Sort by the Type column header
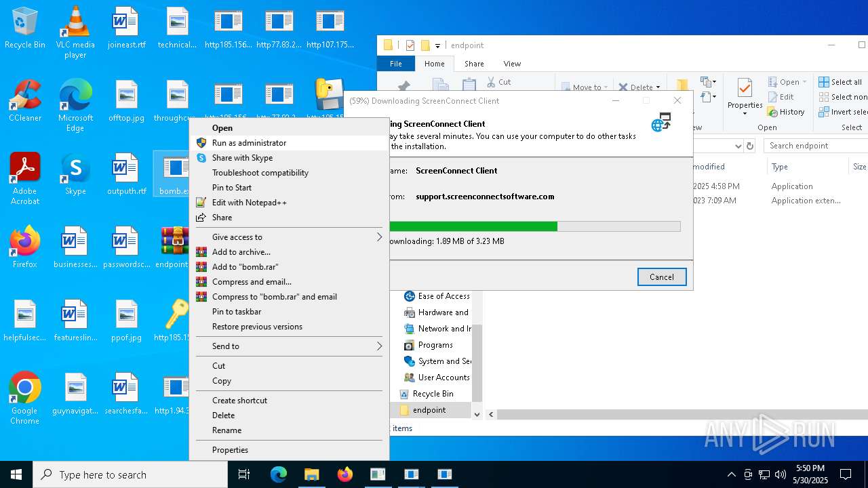 point(807,167)
